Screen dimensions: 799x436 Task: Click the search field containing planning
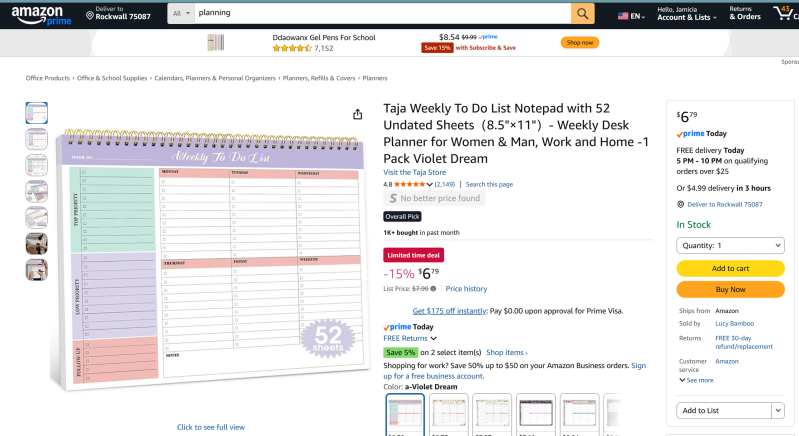[x=382, y=14]
